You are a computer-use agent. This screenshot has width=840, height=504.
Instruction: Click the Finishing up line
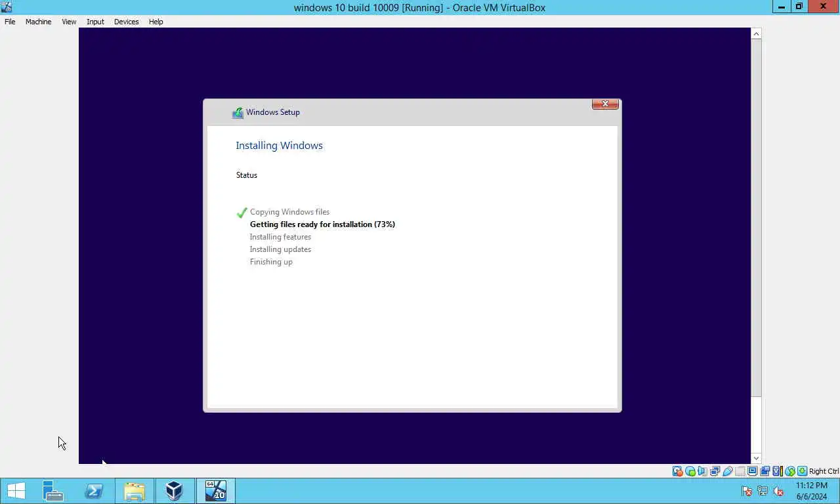pos(271,262)
